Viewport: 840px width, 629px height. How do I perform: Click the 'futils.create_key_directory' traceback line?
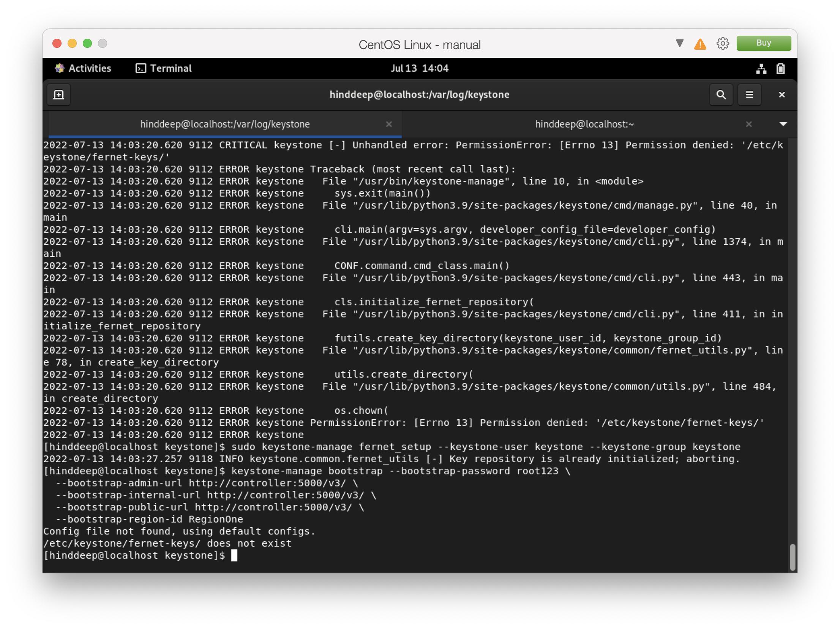point(382,338)
